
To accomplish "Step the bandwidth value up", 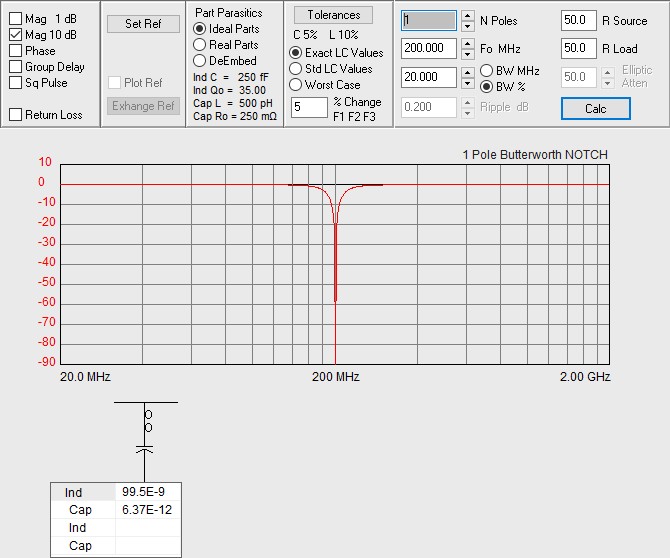I will [x=468, y=73].
